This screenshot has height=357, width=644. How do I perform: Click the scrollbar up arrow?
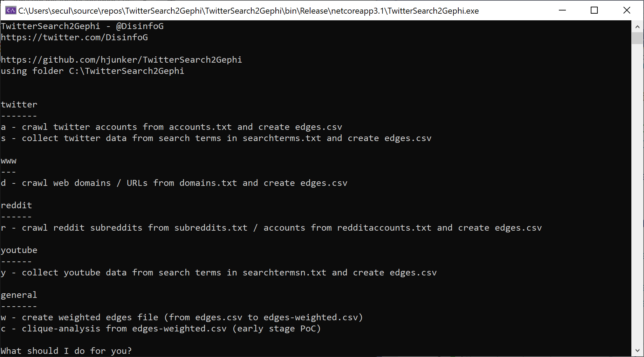tap(637, 27)
